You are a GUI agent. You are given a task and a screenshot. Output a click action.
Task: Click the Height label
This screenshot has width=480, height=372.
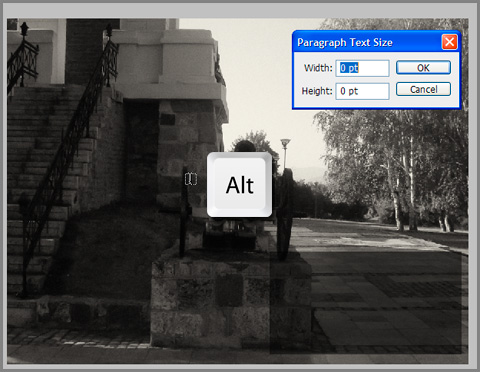[317, 91]
